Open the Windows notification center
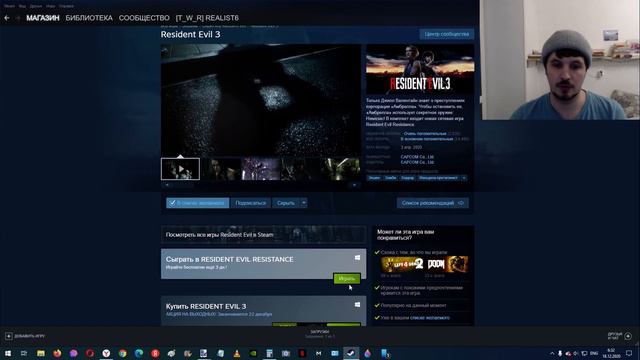The width and height of the screenshot is (640, 360). (629, 353)
